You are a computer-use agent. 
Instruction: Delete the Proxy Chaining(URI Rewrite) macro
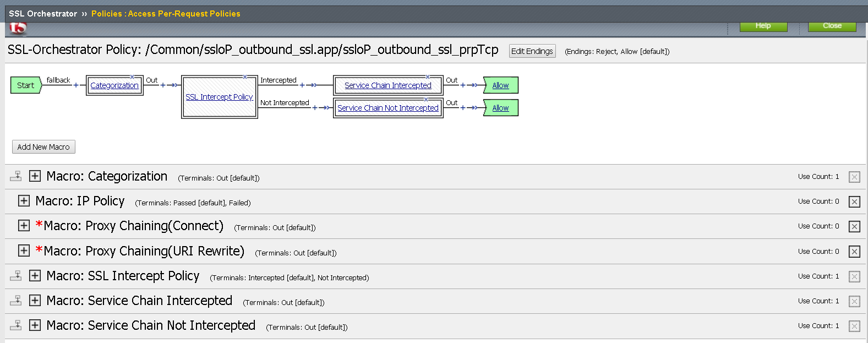pyautogui.click(x=854, y=252)
